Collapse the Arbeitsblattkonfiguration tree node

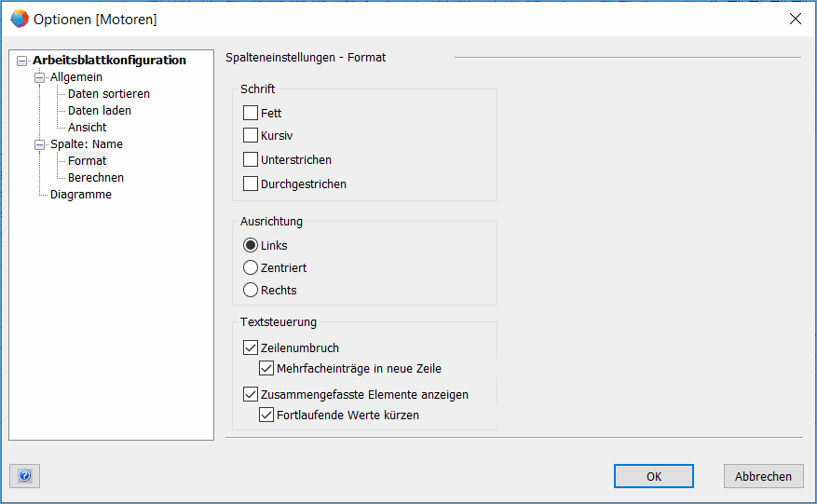pos(22,61)
